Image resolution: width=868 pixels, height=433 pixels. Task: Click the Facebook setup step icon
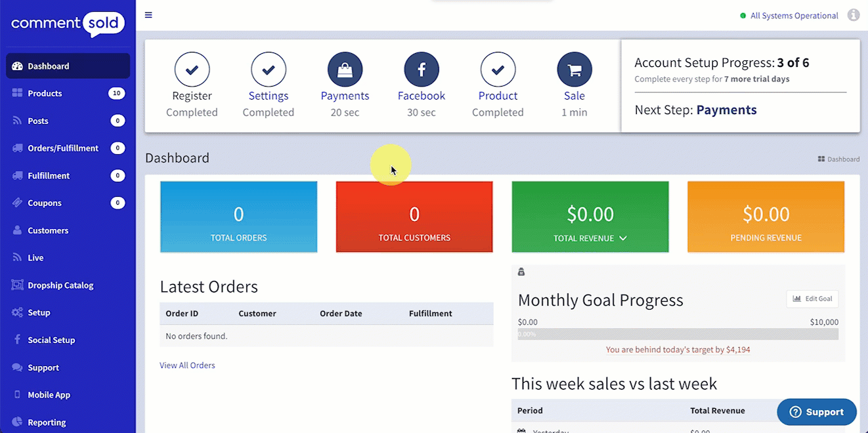tap(421, 69)
